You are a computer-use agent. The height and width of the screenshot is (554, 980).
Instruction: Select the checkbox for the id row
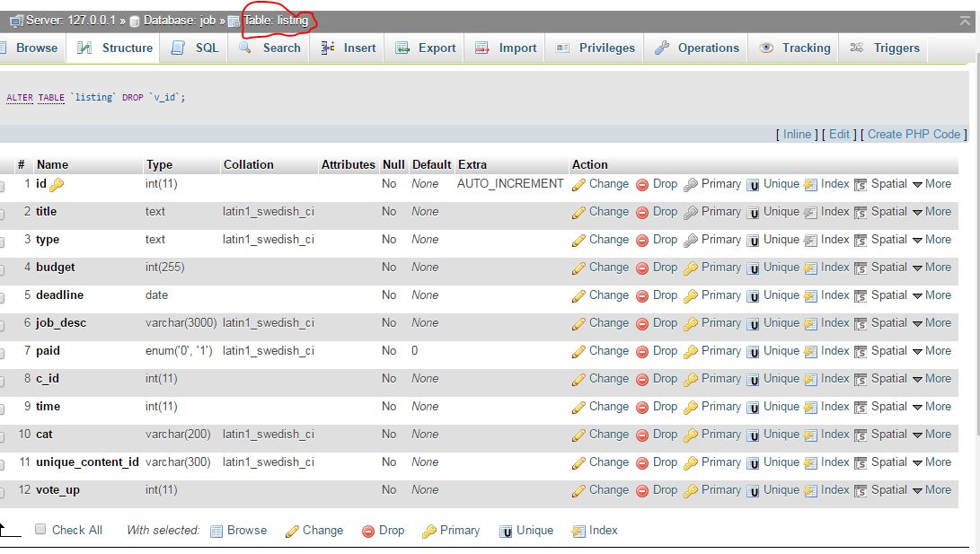(x=1, y=186)
